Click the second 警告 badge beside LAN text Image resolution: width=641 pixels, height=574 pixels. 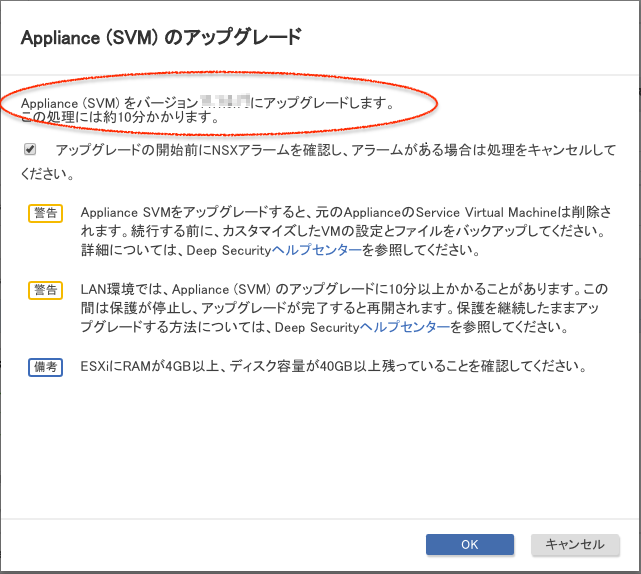pos(45,290)
